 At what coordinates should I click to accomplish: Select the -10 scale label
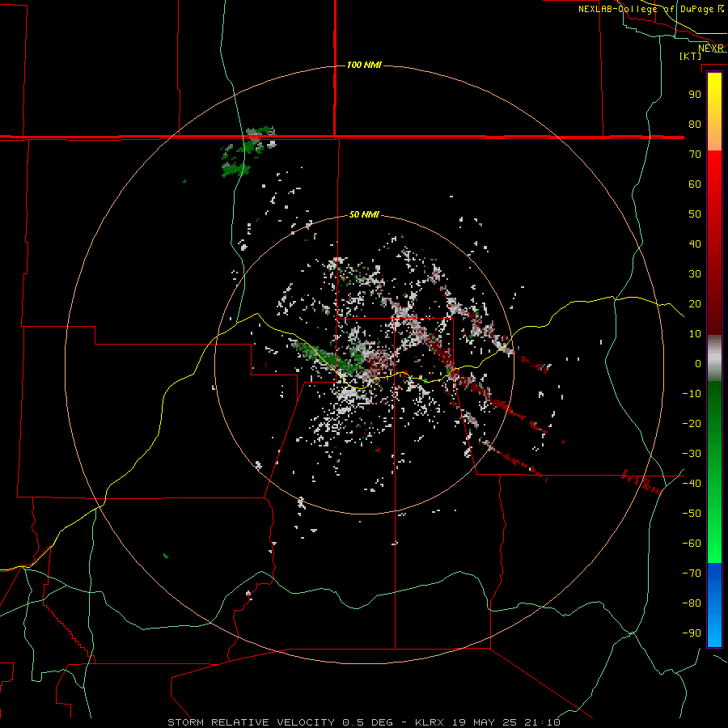point(692,394)
